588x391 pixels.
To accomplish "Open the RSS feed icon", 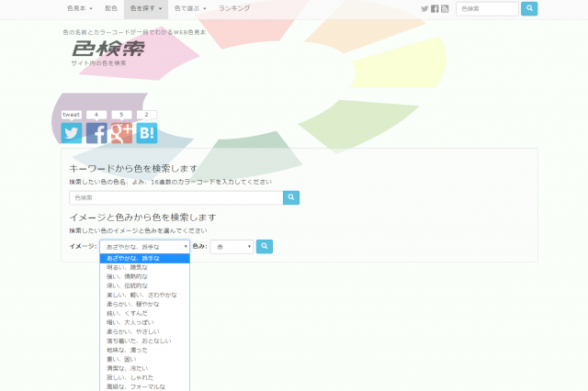I will 445,8.
